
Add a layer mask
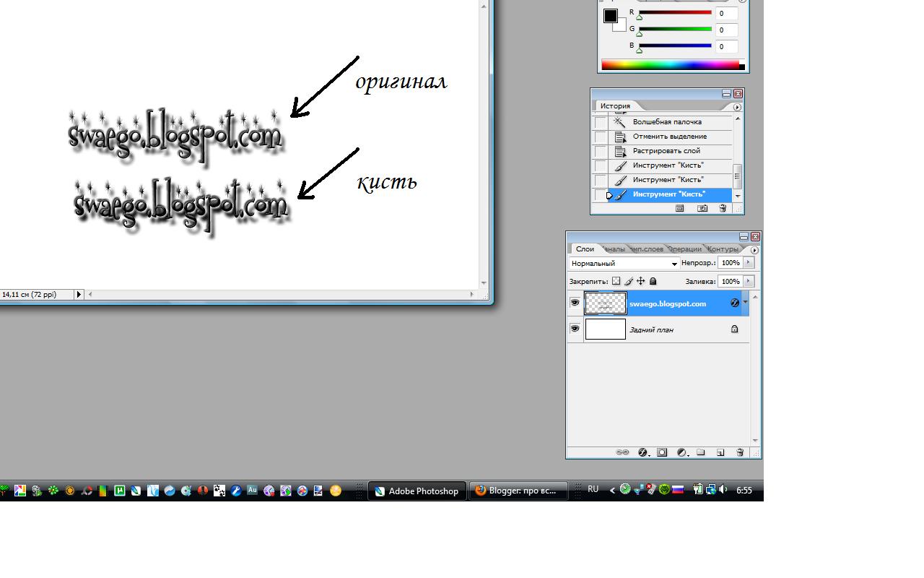pos(662,452)
